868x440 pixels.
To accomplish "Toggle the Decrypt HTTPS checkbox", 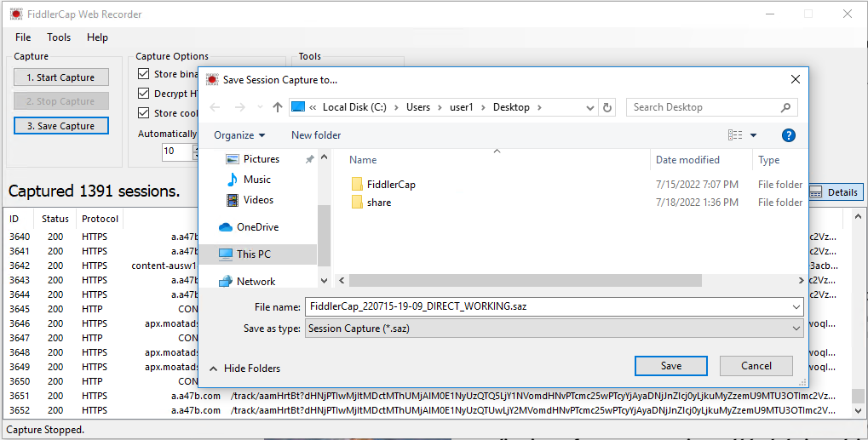I will click(x=143, y=94).
